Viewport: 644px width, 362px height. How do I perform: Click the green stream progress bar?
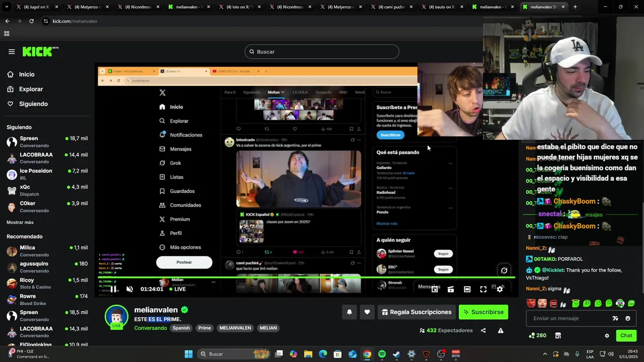point(306,277)
